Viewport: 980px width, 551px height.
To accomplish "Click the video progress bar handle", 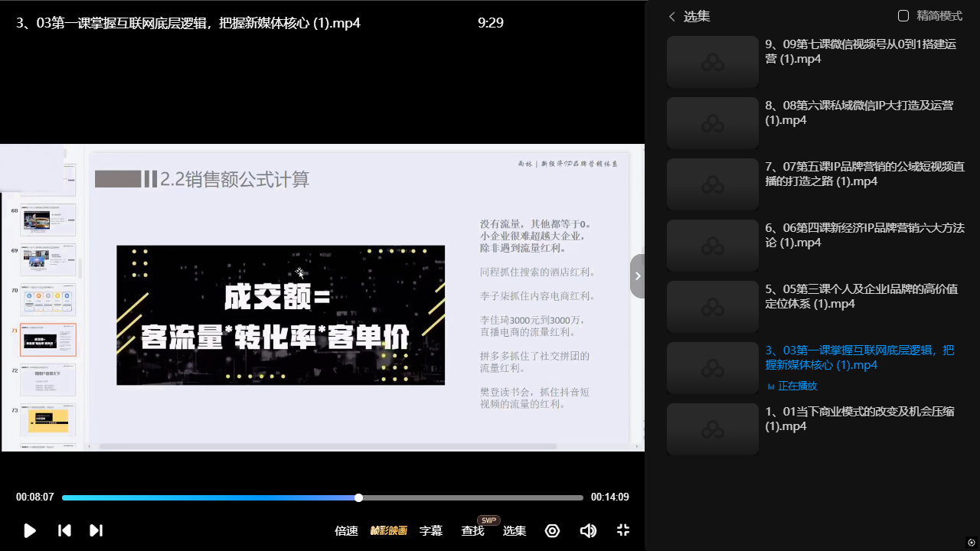I will tap(358, 497).
